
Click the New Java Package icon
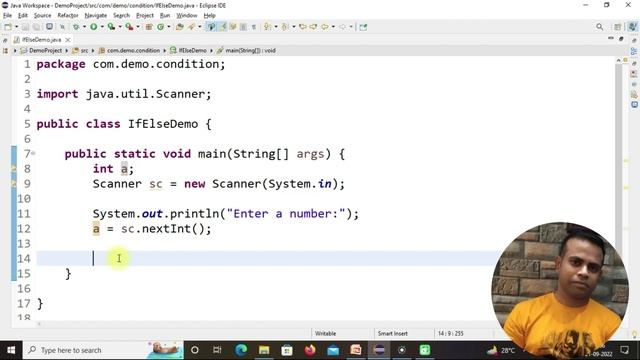pos(149,27)
